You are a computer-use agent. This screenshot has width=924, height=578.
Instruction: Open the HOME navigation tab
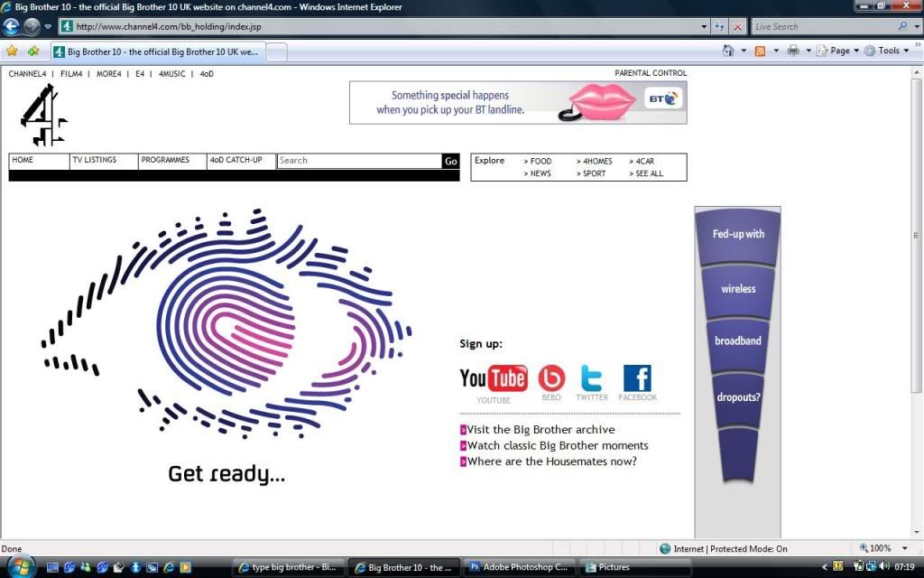coord(39,161)
